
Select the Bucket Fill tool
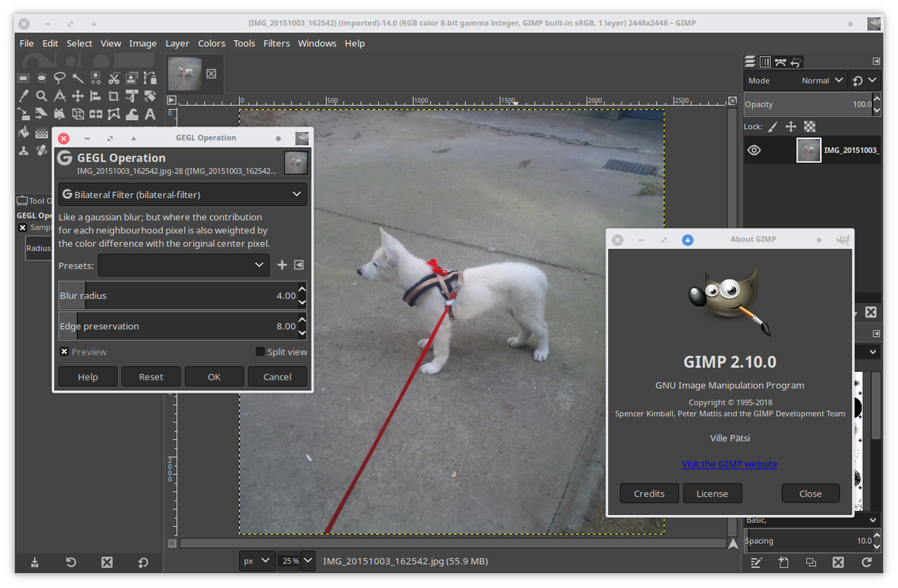click(24, 132)
